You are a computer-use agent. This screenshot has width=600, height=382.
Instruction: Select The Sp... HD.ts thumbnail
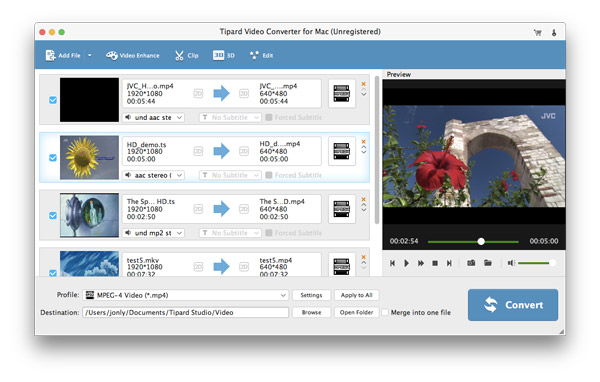pos(89,215)
